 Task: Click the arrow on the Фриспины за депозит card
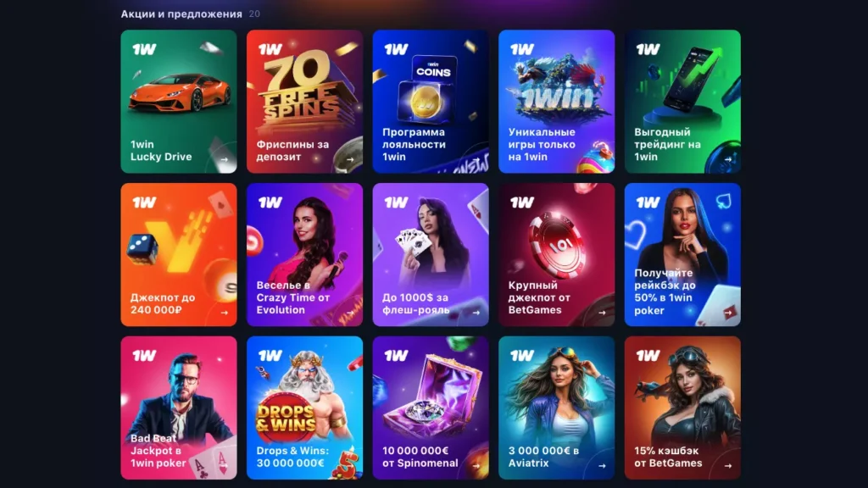coord(350,159)
